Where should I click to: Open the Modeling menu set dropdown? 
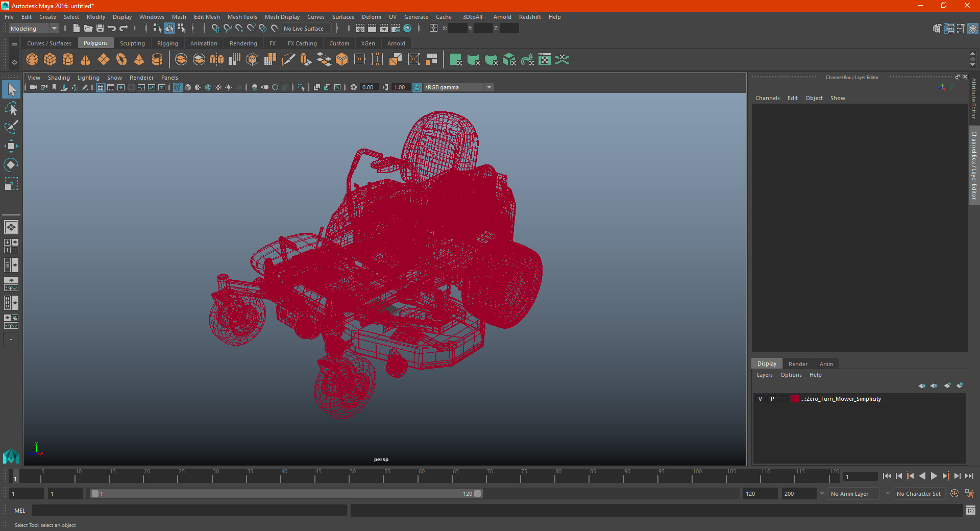pyautogui.click(x=34, y=29)
